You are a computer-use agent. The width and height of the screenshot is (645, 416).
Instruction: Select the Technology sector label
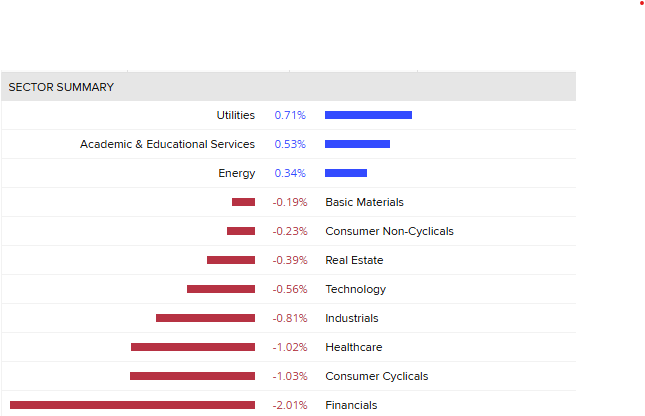[x=355, y=289]
